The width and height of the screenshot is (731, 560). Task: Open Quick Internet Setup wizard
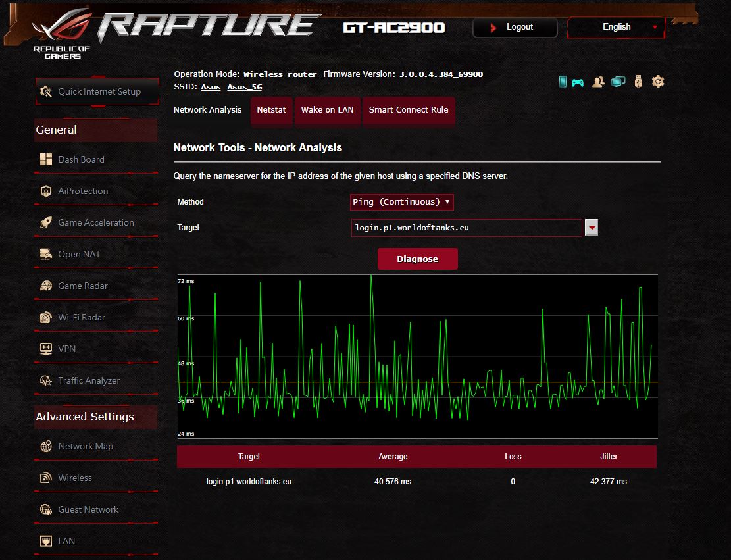click(x=97, y=91)
